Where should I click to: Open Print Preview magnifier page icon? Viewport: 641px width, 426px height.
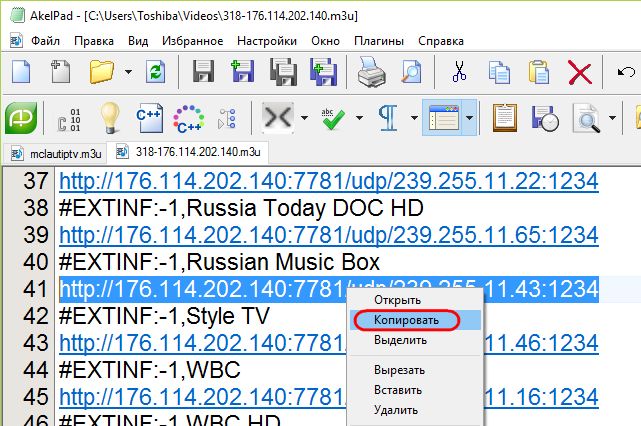pyautogui.click(x=411, y=72)
